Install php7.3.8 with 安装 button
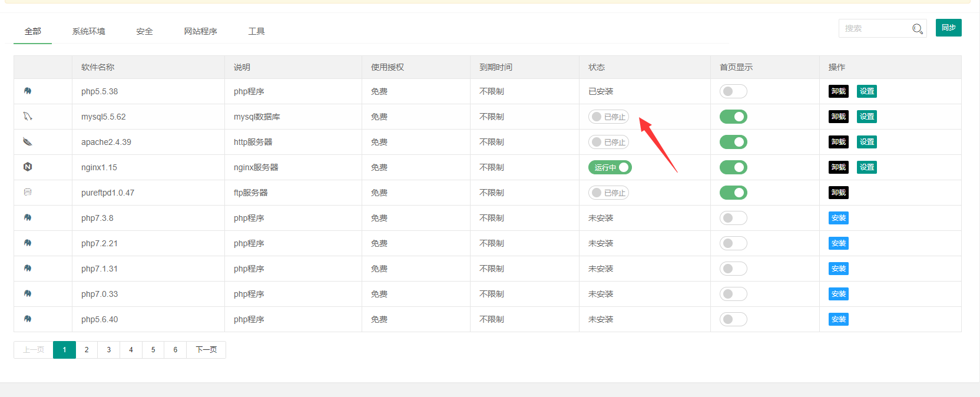The height and width of the screenshot is (397, 980). [x=839, y=218]
